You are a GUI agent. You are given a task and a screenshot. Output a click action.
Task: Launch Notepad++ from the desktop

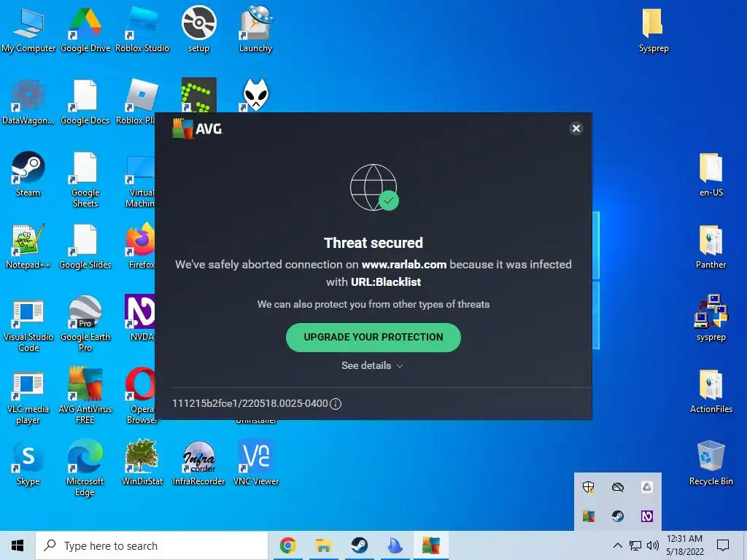pyautogui.click(x=28, y=246)
